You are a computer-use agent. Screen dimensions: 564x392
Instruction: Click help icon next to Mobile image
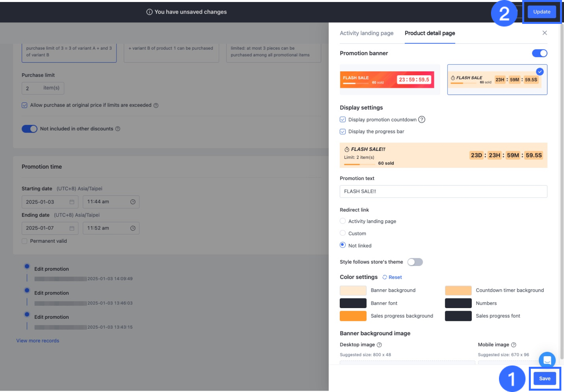pos(514,345)
